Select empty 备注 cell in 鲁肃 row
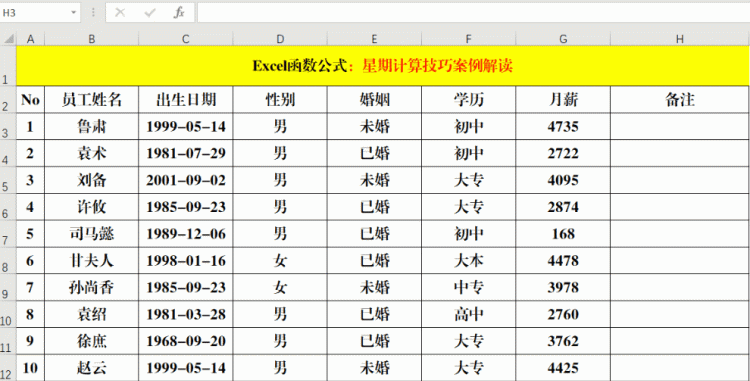The width and height of the screenshot is (750, 381). pos(680,127)
